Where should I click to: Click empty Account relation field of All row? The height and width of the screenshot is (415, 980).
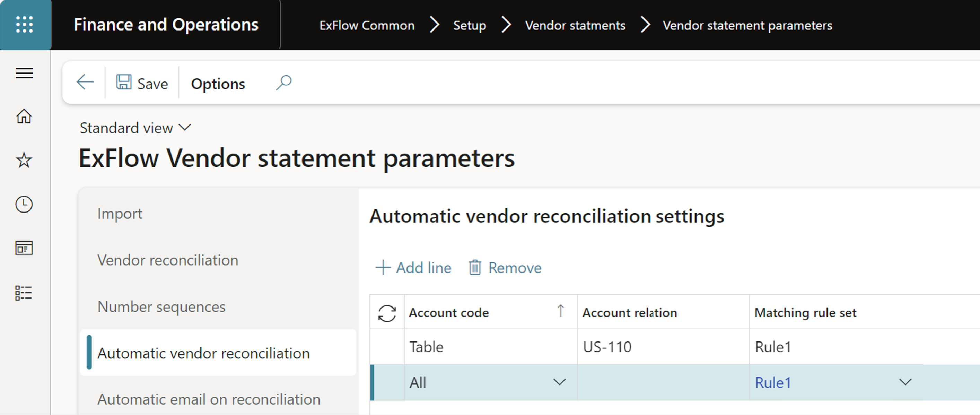(663, 382)
